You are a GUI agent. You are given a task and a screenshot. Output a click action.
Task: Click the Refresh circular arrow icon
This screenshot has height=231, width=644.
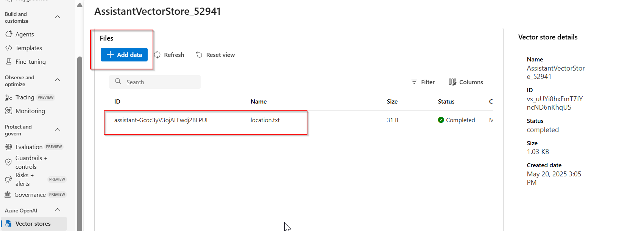tap(157, 55)
